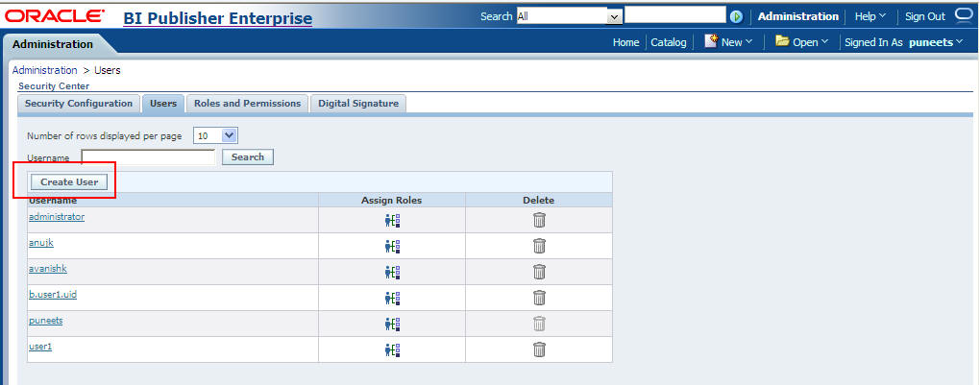Open the anujk user link
The width and height of the screenshot is (980, 385).
pos(41,243)
